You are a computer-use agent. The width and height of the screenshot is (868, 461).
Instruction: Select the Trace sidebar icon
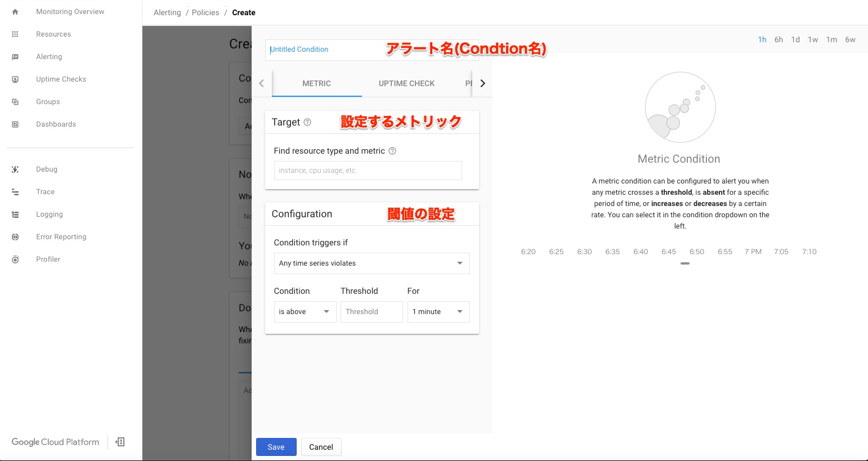pos(15,191)
